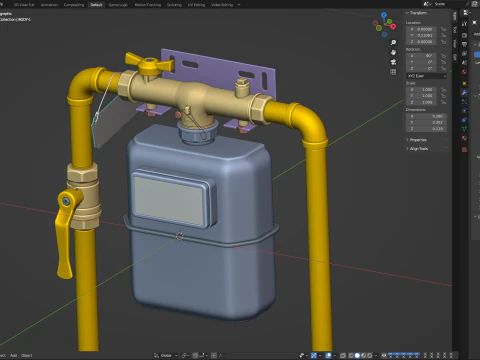Click the zoom magnifier viewport navigation icon
The height and width of the screenshot is (360, 480).
click(x=393, y=42)
